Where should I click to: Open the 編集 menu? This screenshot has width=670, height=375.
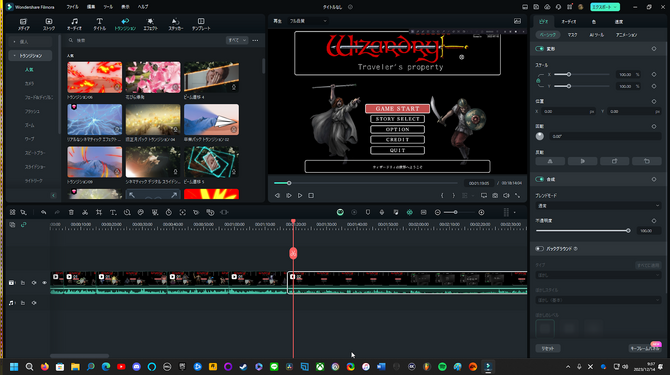91,7
